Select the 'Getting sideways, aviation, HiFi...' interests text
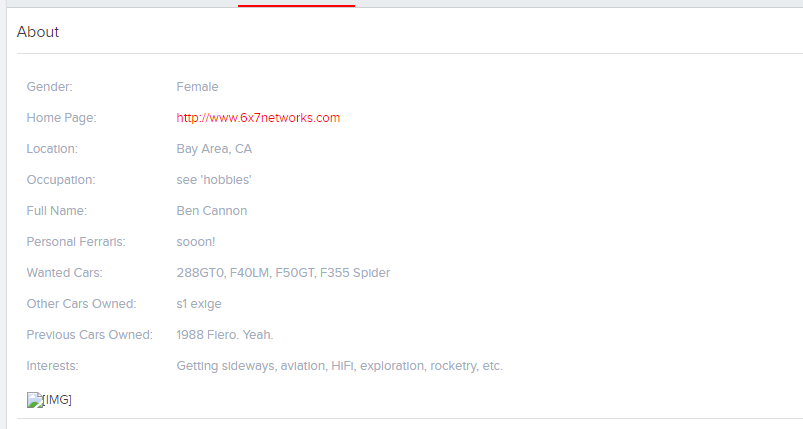Viewport: 803px width, 429px height. click(x=340, y=366)
